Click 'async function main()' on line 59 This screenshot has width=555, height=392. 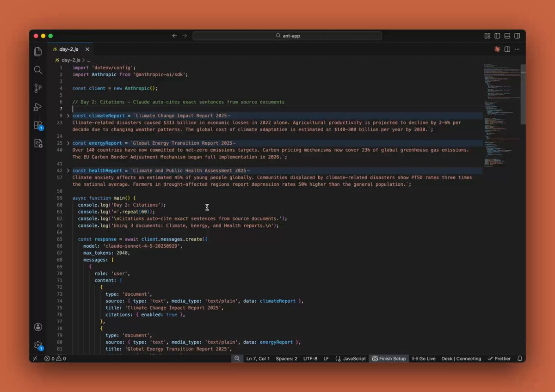[x=104, y=198]
